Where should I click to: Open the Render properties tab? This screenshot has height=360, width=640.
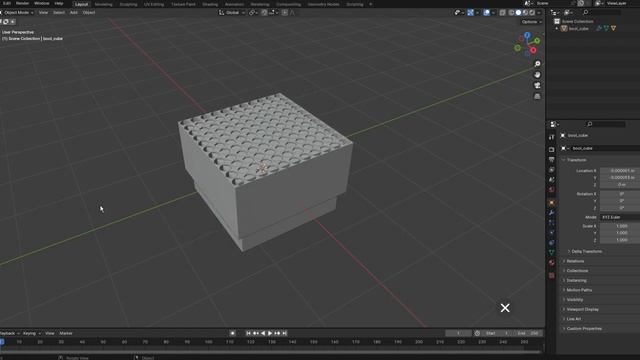pos(551,149)
